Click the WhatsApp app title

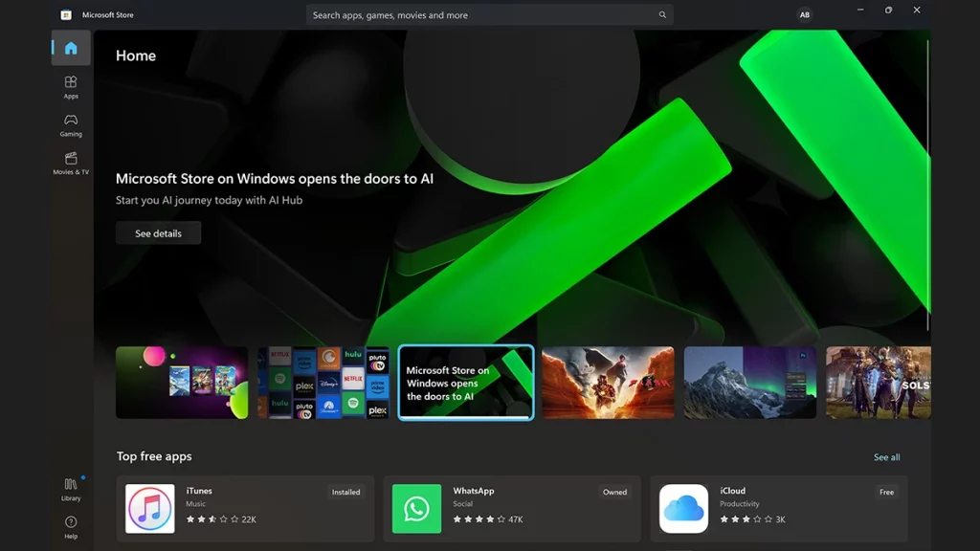coord(473,491)
